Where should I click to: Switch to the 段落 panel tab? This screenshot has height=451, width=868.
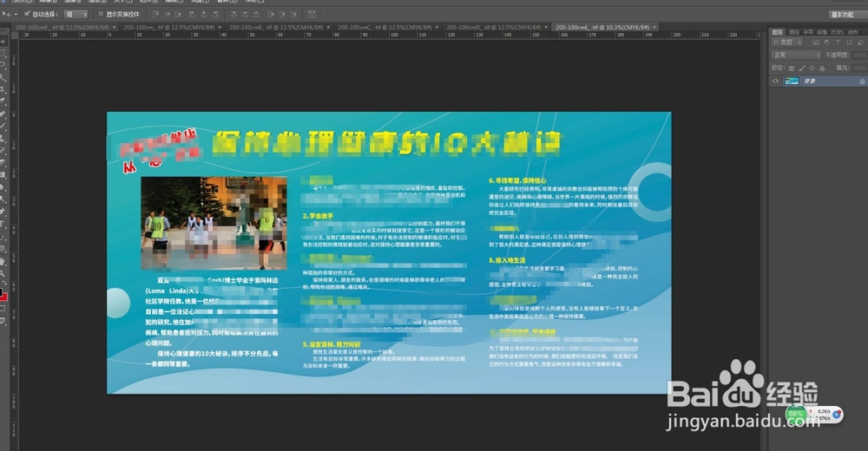click(x=822, y=32)
